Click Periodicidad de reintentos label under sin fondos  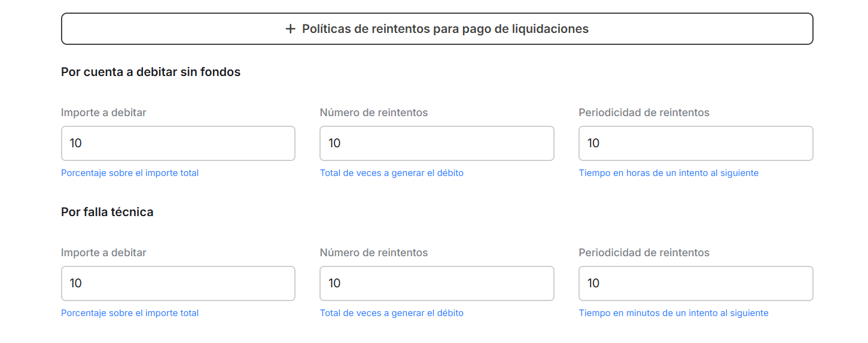point(644,113)
